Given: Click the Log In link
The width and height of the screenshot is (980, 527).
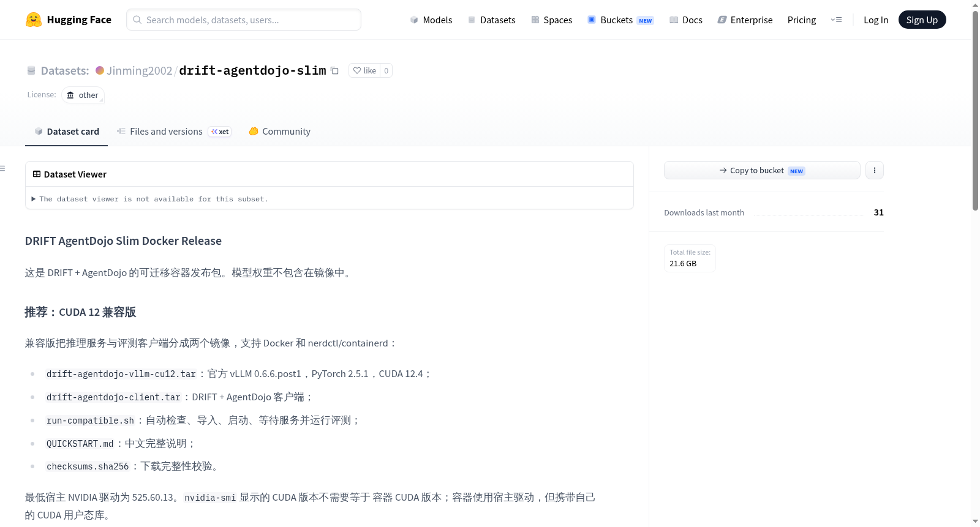Looking at the screenshot, I should [876, 20].
